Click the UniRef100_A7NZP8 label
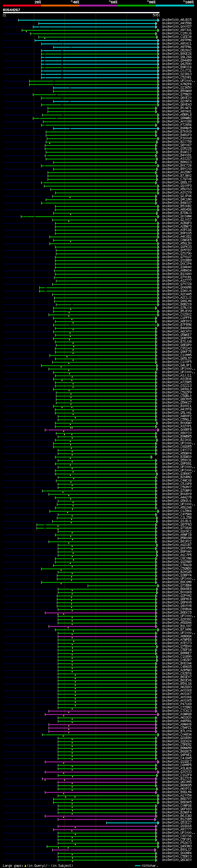Image resolution: width=197 pixels, height=868 pixels. pos(177,84)
